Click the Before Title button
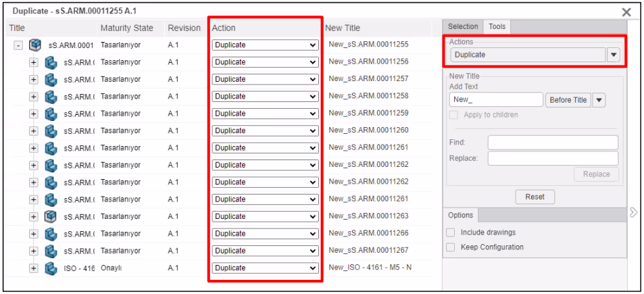 click(x=568, y=100)
